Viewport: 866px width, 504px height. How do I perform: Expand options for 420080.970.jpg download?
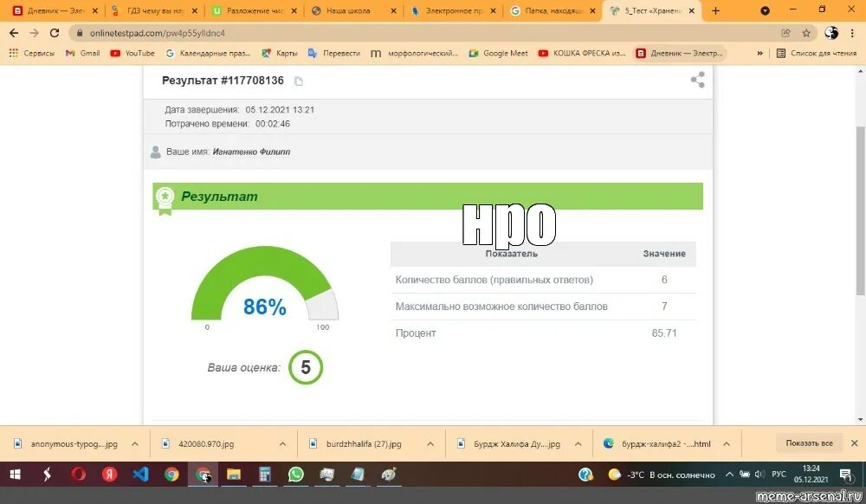point(282,444)
